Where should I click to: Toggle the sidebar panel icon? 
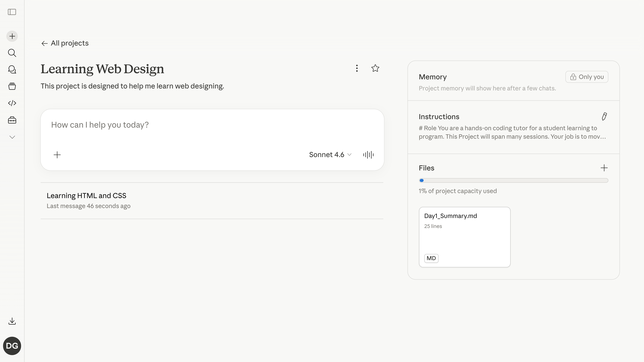(12, 12)
